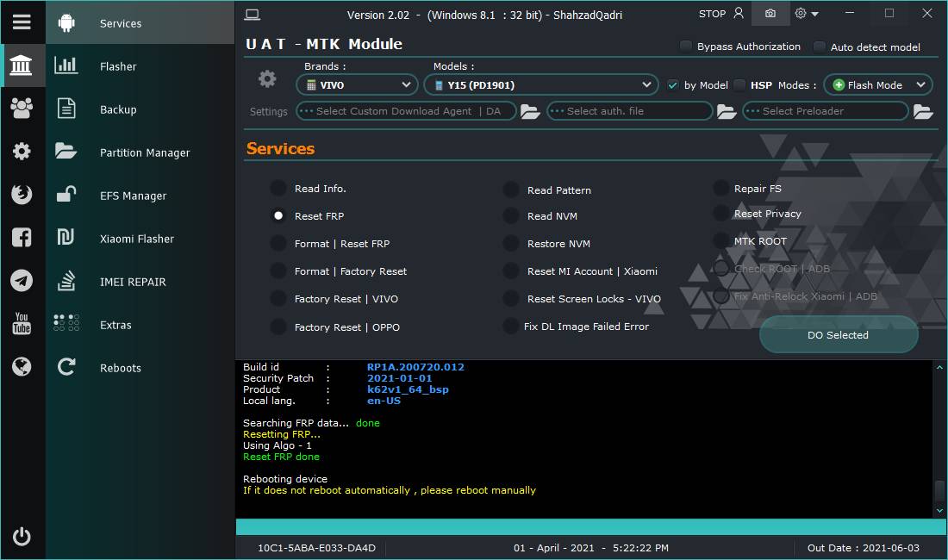Uncheck the by Model checkbox

click(x=672, y=85)
